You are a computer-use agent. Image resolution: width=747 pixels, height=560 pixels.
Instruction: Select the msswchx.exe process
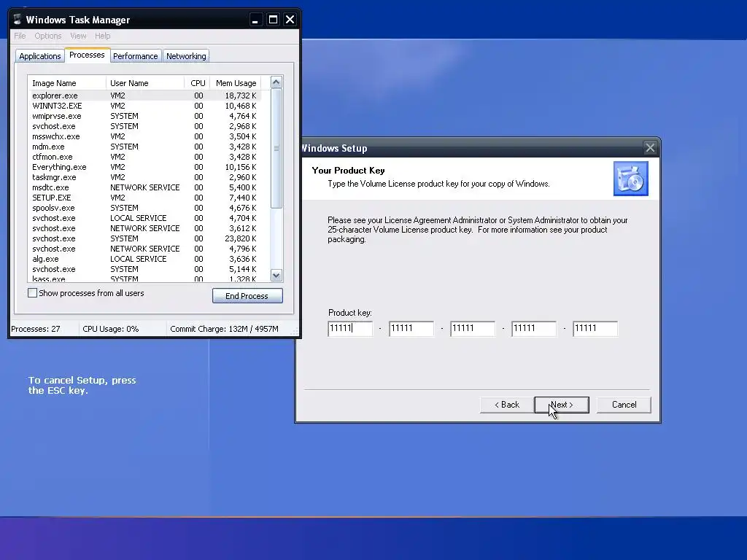click(145, 136)
